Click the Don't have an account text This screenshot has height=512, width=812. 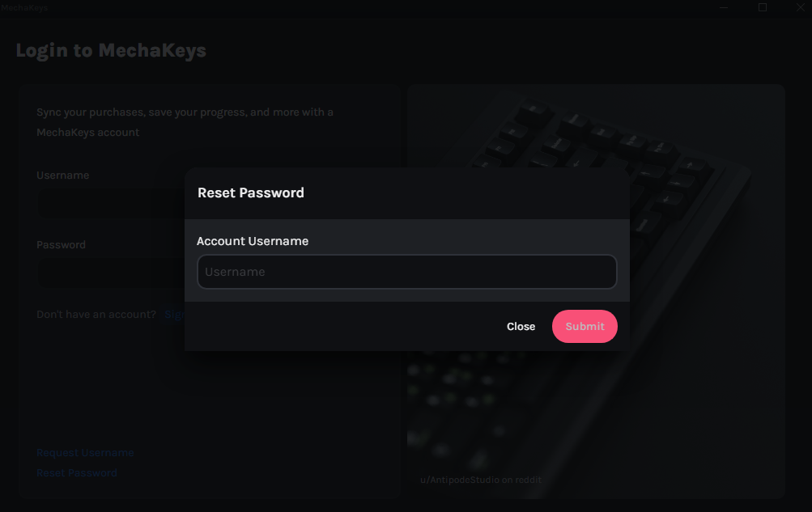click(x=97, y=314)
